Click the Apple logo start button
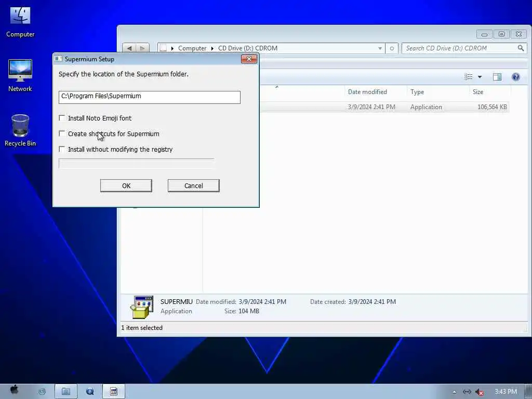The height and width of the screenshot is (399, 532). tap(14, 390)
